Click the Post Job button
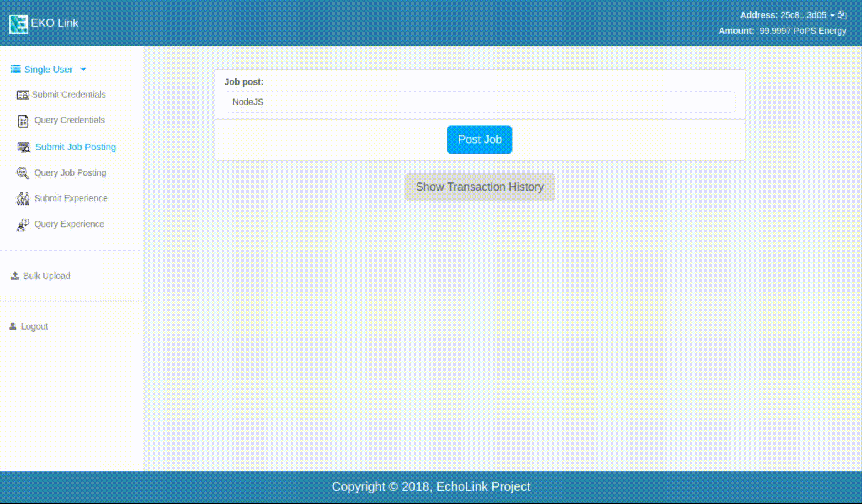The image size is (862, 504). (x=479, y=140)
